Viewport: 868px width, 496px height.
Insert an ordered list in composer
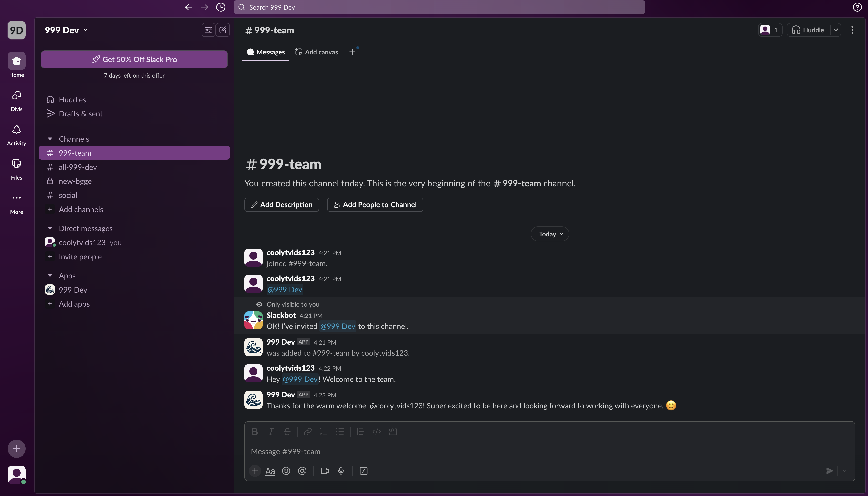(324, 432)
